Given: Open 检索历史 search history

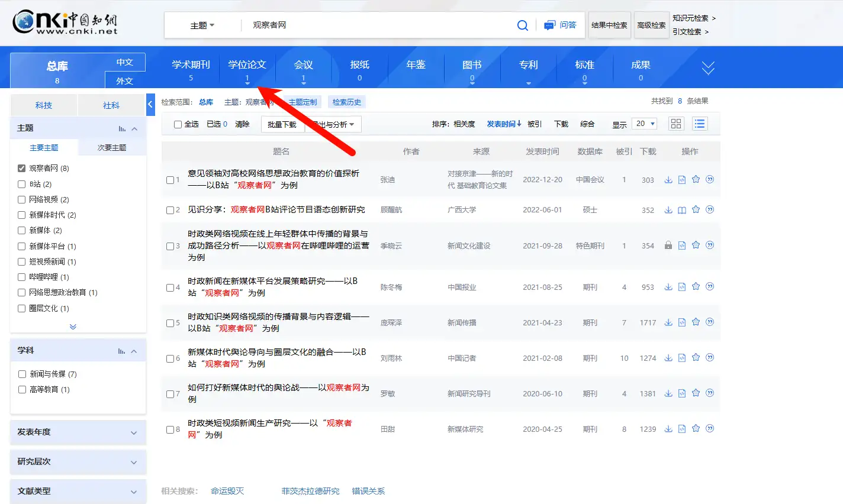Looking at the screenshot, I should tap(347, 102).
